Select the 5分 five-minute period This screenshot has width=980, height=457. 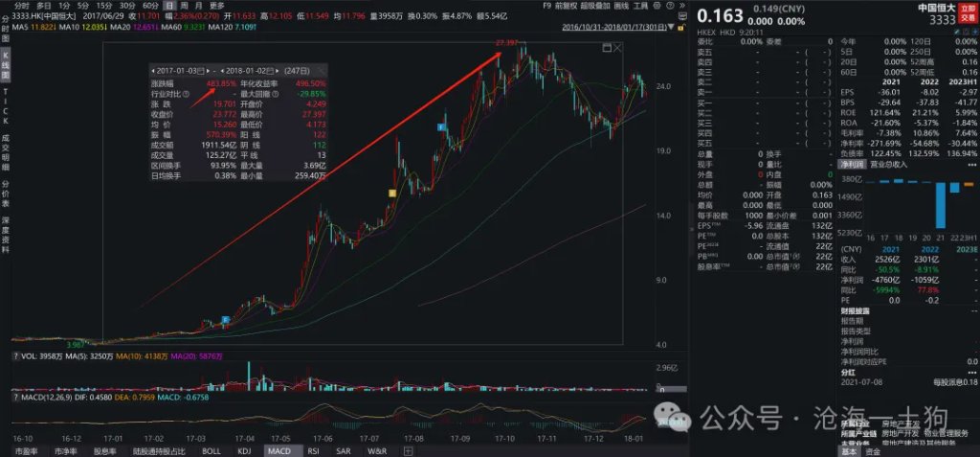click(x=83, y=5)
